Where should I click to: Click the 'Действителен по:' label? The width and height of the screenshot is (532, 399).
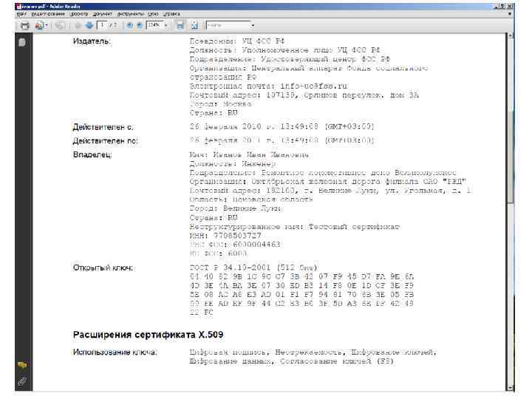105,141
